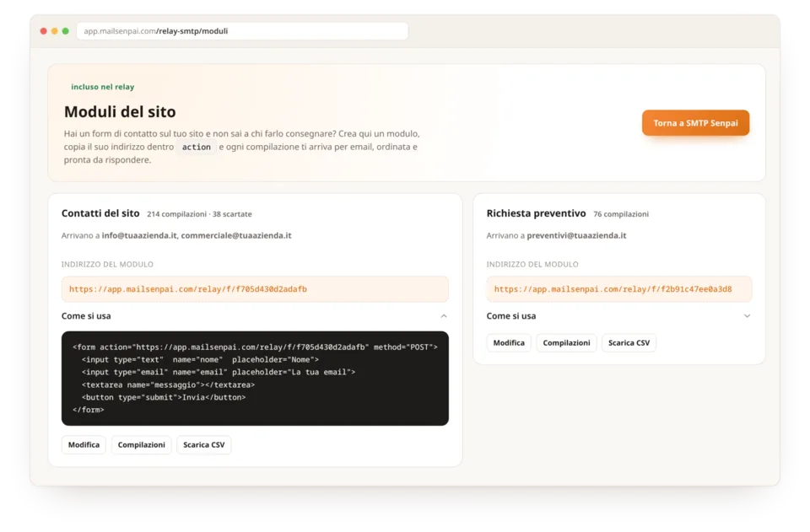Download Scarica CSV for Contatti del sito
This screenshot has height=532, width=810.
(204, 445)
